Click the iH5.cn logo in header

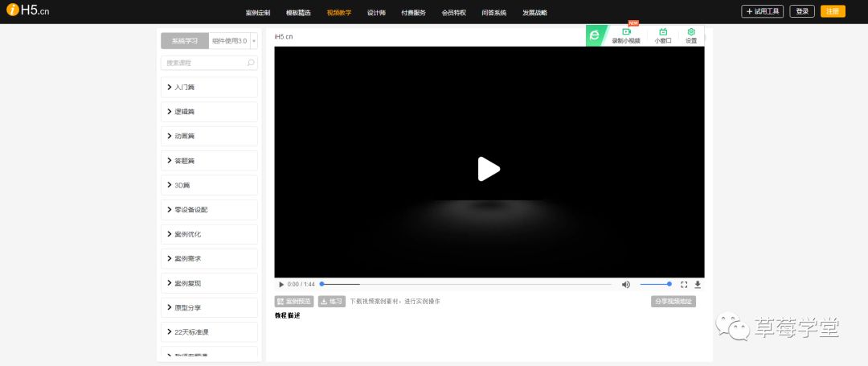30,11
